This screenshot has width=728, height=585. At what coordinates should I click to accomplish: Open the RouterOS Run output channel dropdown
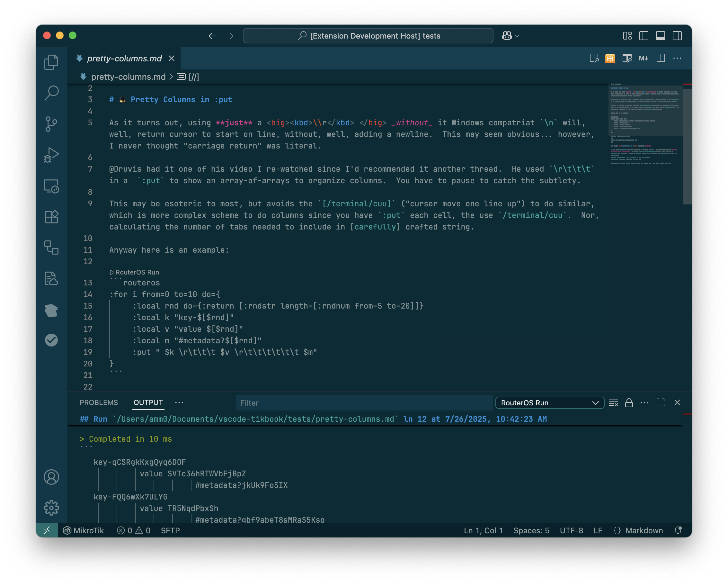click(549, 403)
